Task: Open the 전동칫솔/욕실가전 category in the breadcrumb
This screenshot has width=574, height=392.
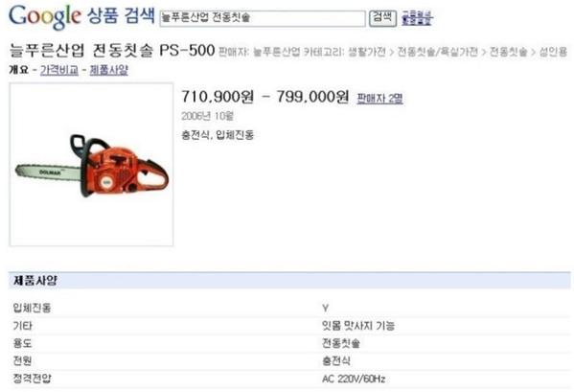Action: pyautogui.click(x=438, y=52)
